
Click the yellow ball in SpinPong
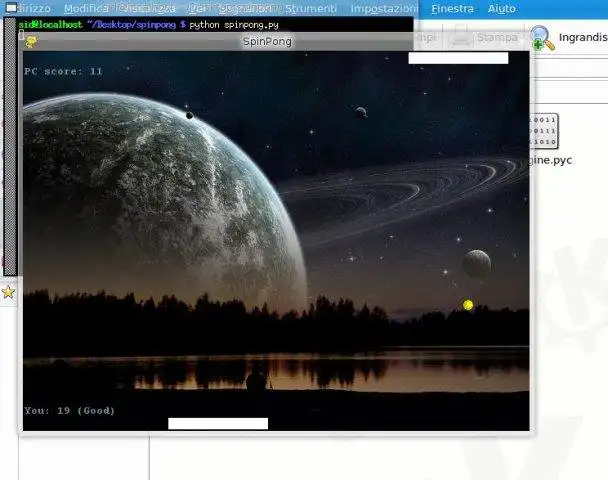(x=468, y=305)
